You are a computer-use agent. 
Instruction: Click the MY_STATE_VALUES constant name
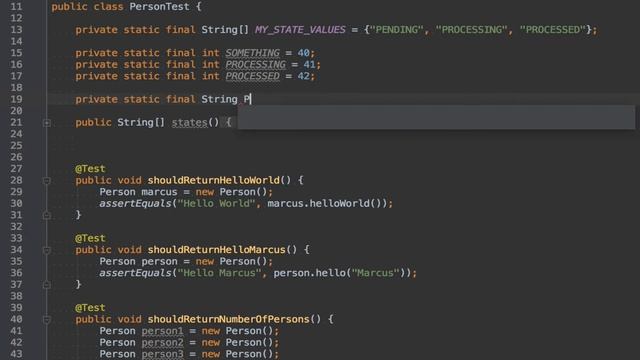300,30
